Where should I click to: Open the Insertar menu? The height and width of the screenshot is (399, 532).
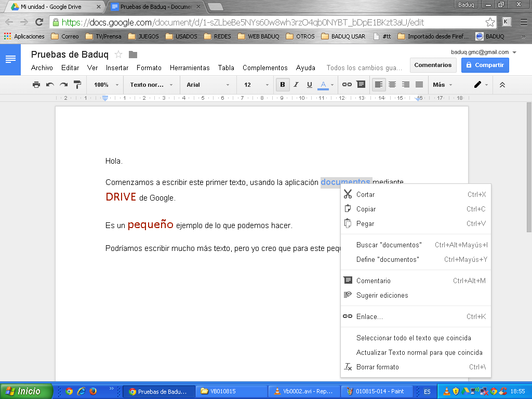[x=117, y=68]
